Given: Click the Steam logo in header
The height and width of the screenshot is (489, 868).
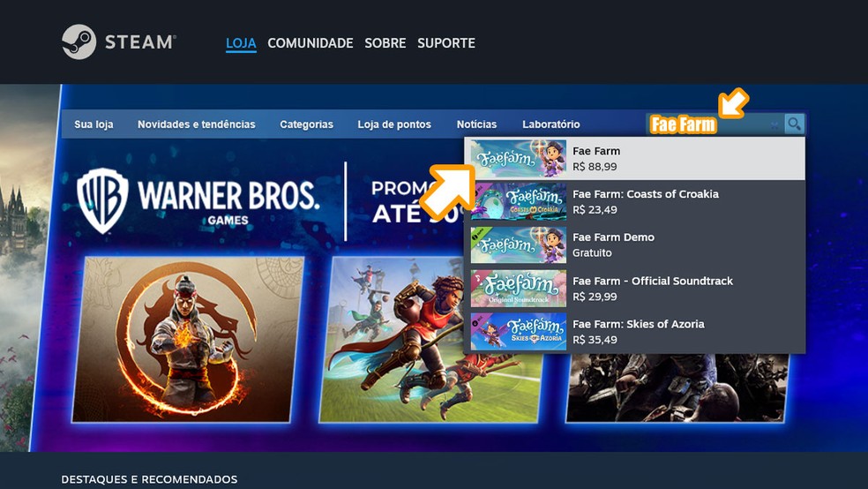Looking at the screenshot, I should 118,41.
